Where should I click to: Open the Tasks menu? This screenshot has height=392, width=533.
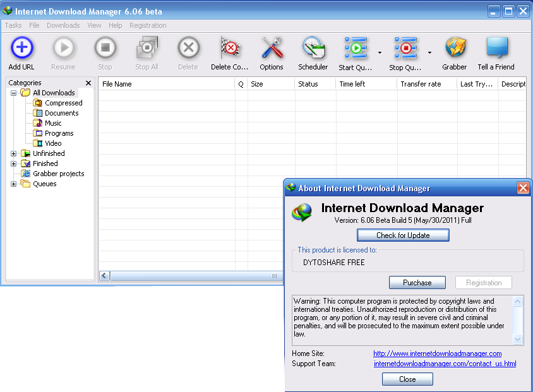(x=13, y=25)
